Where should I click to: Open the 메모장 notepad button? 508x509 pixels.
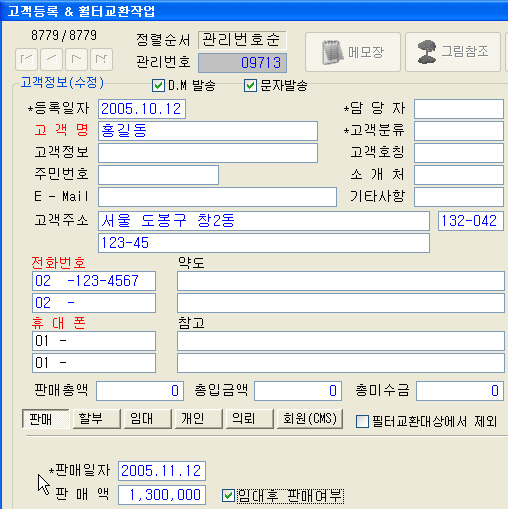click(353, 52)
